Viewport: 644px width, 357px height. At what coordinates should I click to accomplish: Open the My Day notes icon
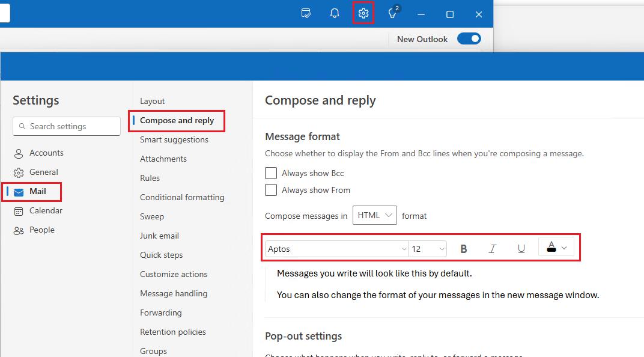tap(306, 13)
